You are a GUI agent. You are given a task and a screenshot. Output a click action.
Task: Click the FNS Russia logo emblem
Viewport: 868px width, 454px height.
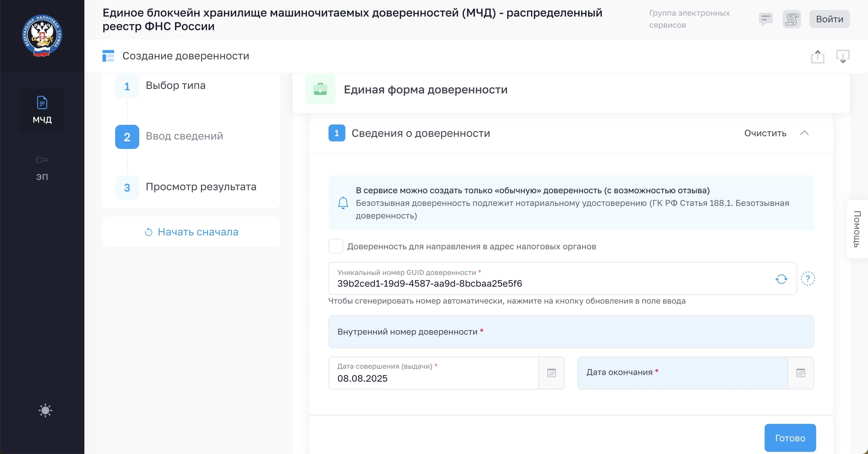[42, 35]
